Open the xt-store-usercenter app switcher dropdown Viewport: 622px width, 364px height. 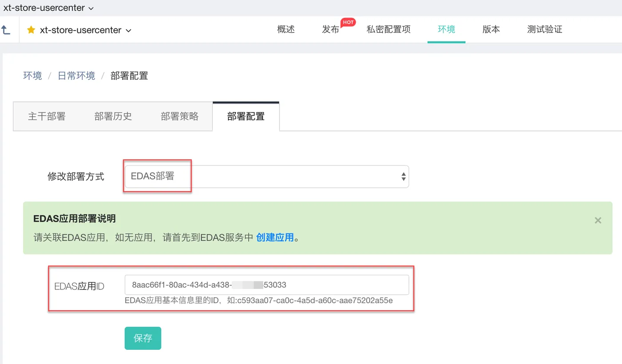[x=86, y=30]
